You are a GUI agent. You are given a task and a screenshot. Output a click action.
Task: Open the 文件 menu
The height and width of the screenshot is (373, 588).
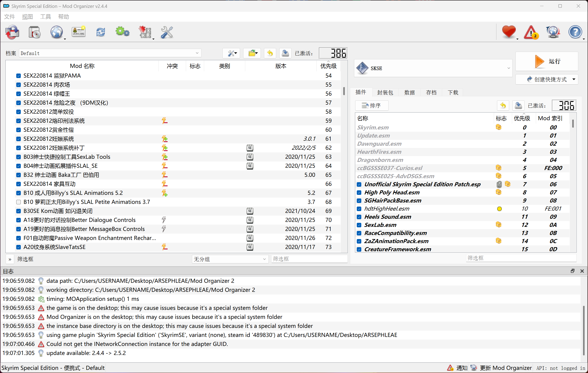tap(9, 17)
